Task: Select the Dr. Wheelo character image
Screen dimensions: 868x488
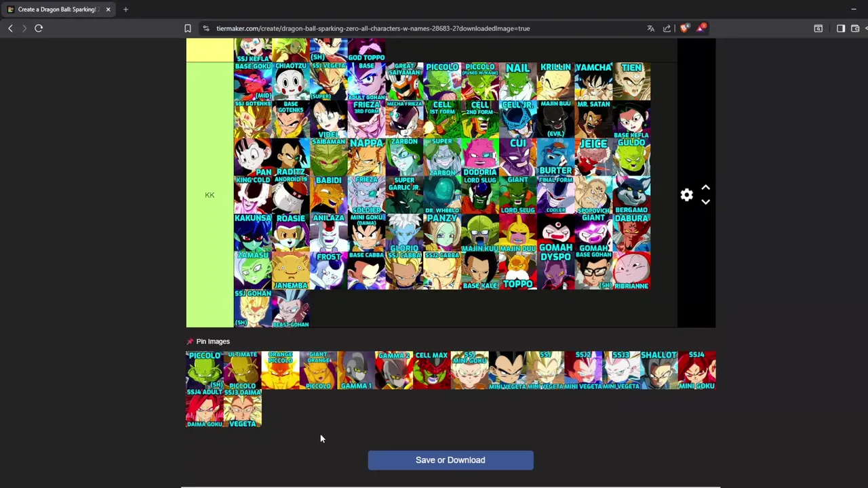Action: tap(442, 195)
